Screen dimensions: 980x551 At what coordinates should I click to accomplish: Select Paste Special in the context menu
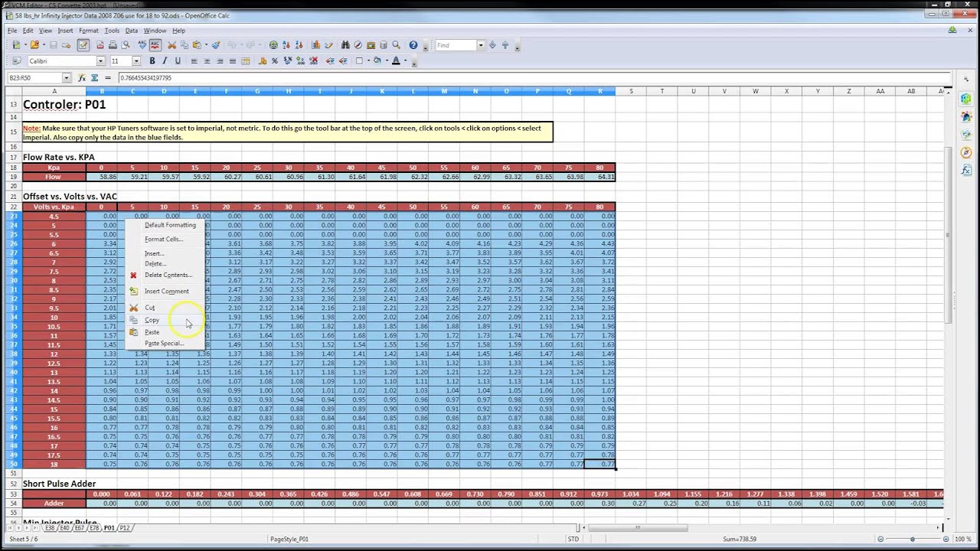(x=164, y=344)
